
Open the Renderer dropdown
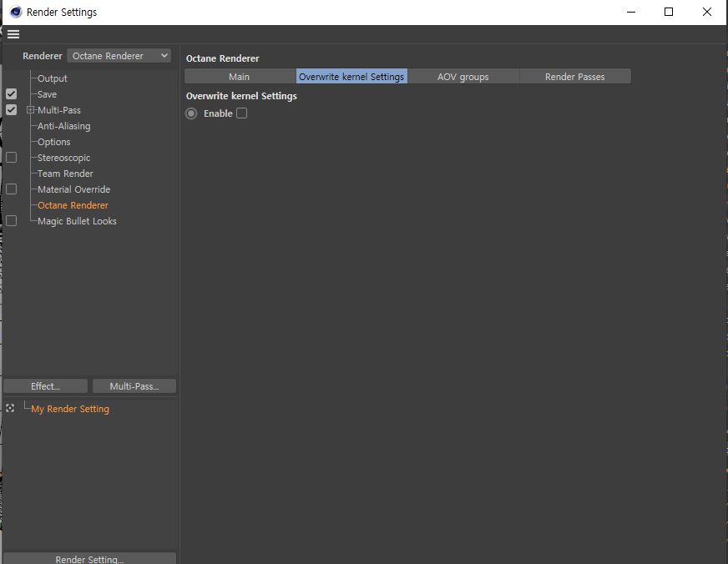point(119,56)
